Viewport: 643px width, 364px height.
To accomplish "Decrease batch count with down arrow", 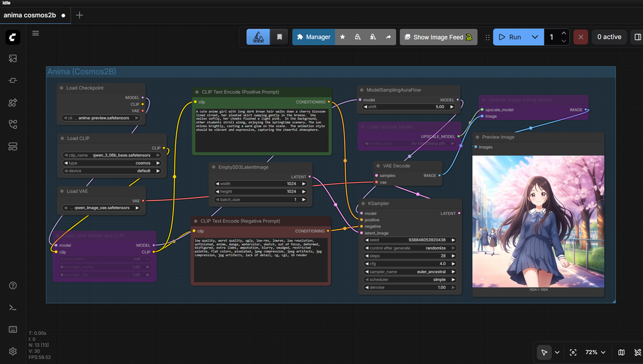I will coord(564,41).
